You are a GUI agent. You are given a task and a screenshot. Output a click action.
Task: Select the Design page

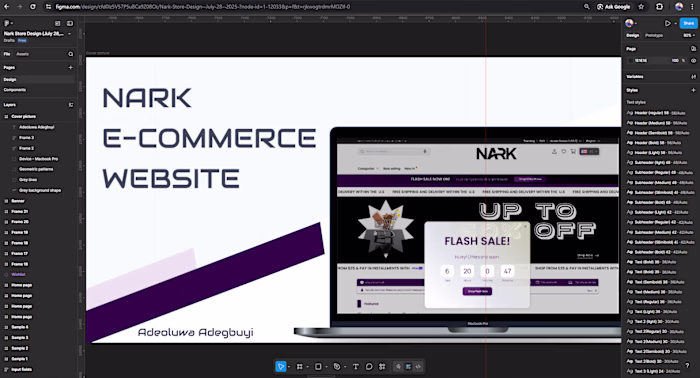pyautogui.click(x=38, y=79)
